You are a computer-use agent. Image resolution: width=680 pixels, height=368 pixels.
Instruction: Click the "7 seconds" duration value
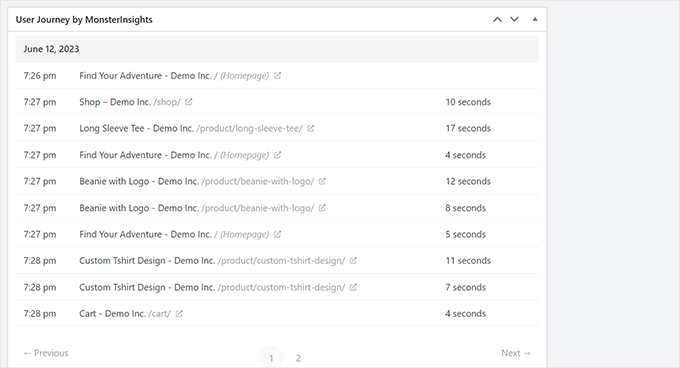click(x=465, y=287)
